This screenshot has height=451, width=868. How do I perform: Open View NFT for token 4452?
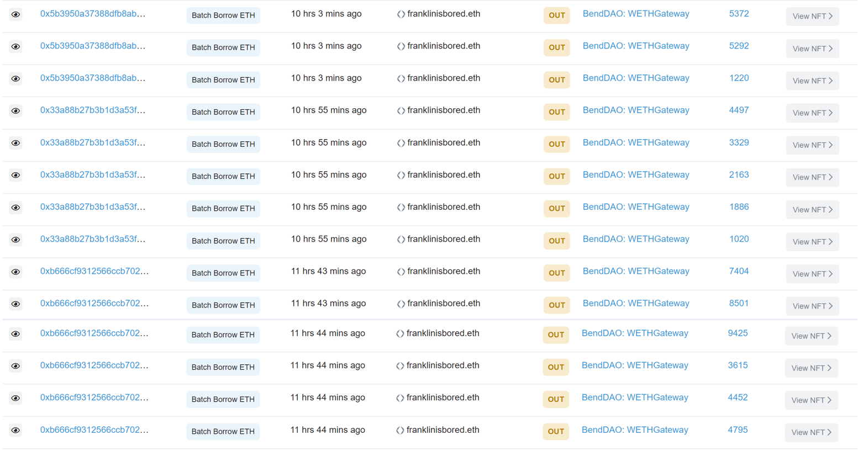811,400
